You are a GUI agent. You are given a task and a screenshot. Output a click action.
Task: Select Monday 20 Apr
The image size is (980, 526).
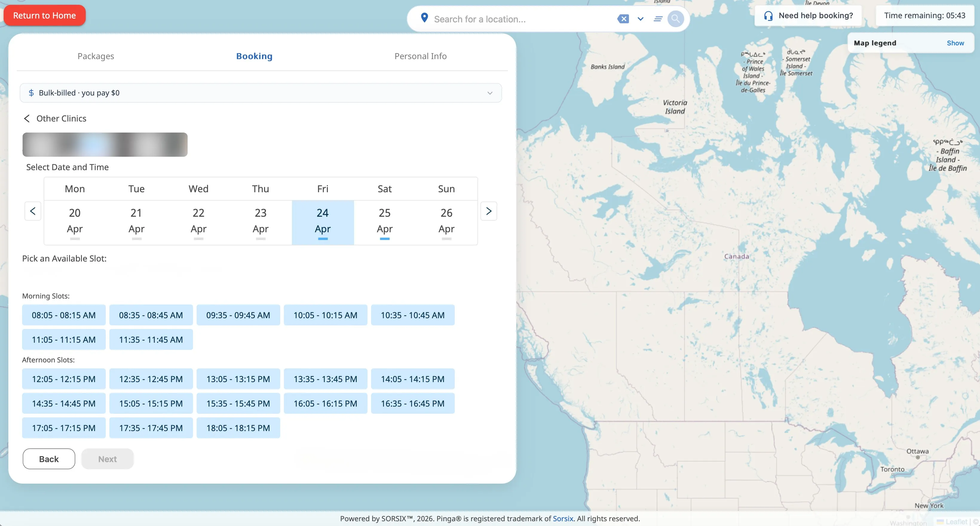click(75, 222)
